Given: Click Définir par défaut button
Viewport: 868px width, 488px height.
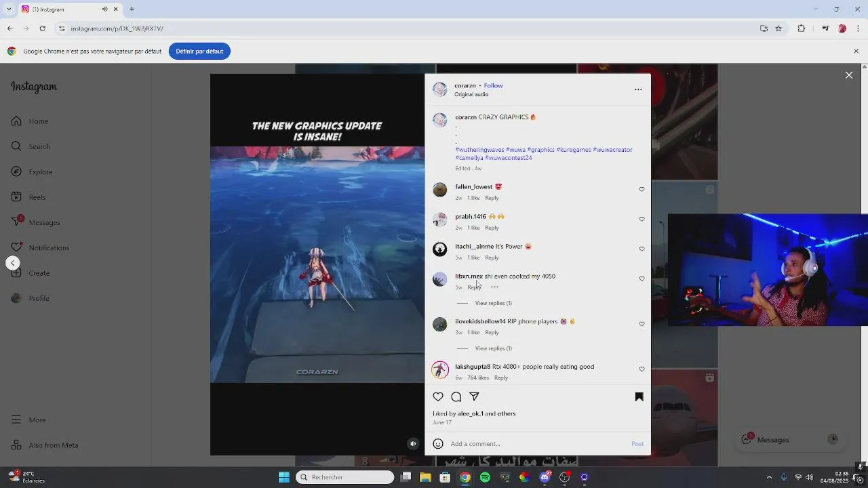Looking at the screenshot, I should tap(199, 52).
